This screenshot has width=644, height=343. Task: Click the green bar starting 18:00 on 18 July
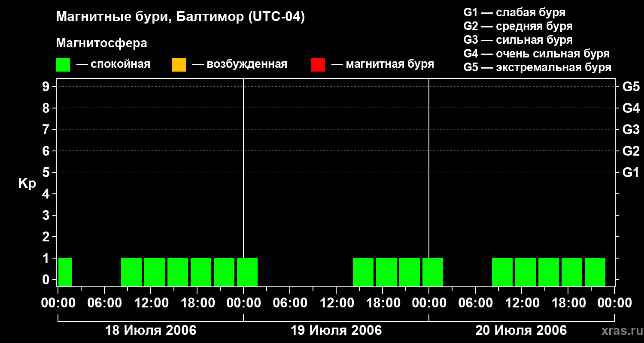coord(201,272)
